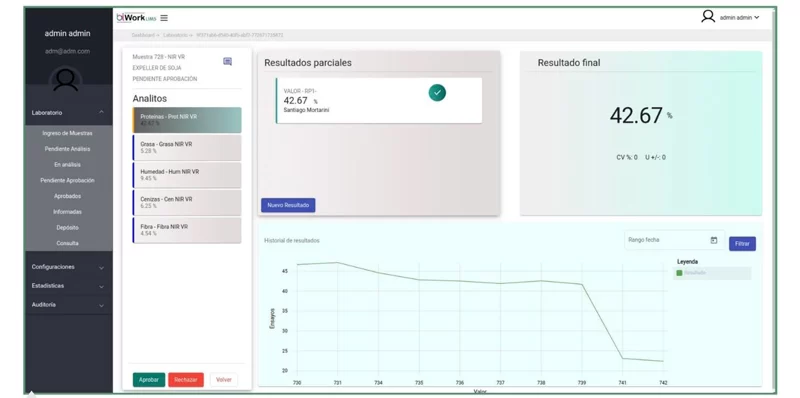
Task: Click the Laboratorio breadcrumb link
Action: coord(176,35)
